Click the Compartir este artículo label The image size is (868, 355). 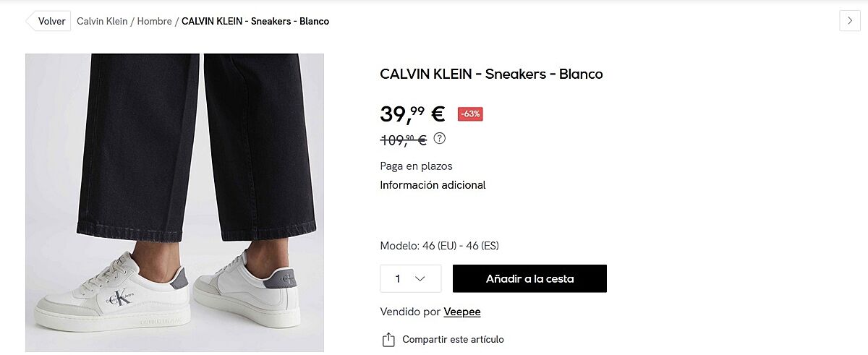click(453, 339)
